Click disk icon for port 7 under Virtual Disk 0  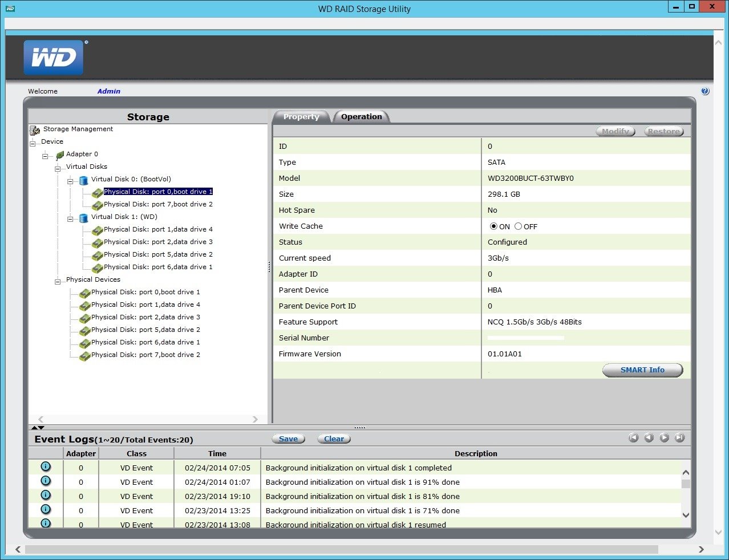point(97,205)
